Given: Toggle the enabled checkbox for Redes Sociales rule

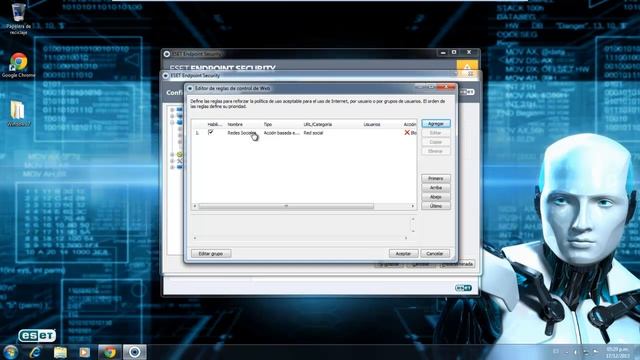Looking at the screenshot, I should click(x=211, y=132).
